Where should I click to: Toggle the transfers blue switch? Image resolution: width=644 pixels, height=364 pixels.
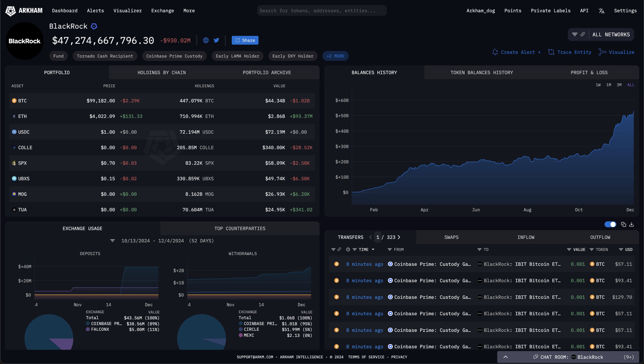610,224
